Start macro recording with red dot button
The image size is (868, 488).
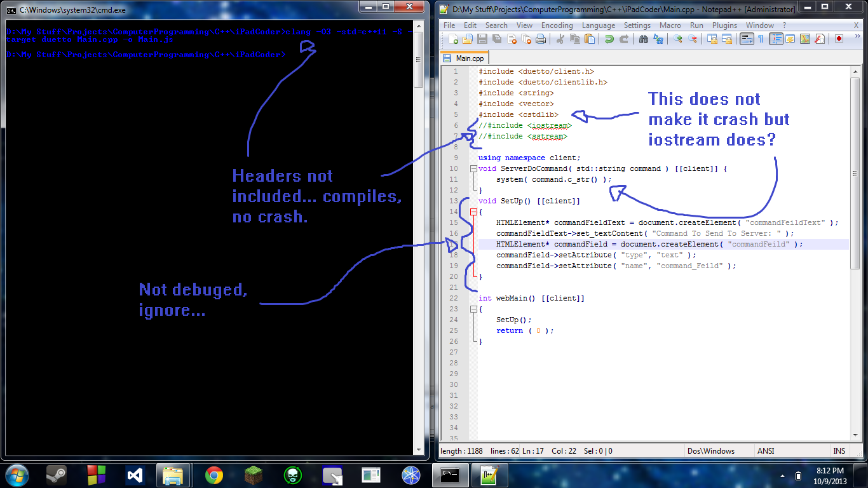839,39
